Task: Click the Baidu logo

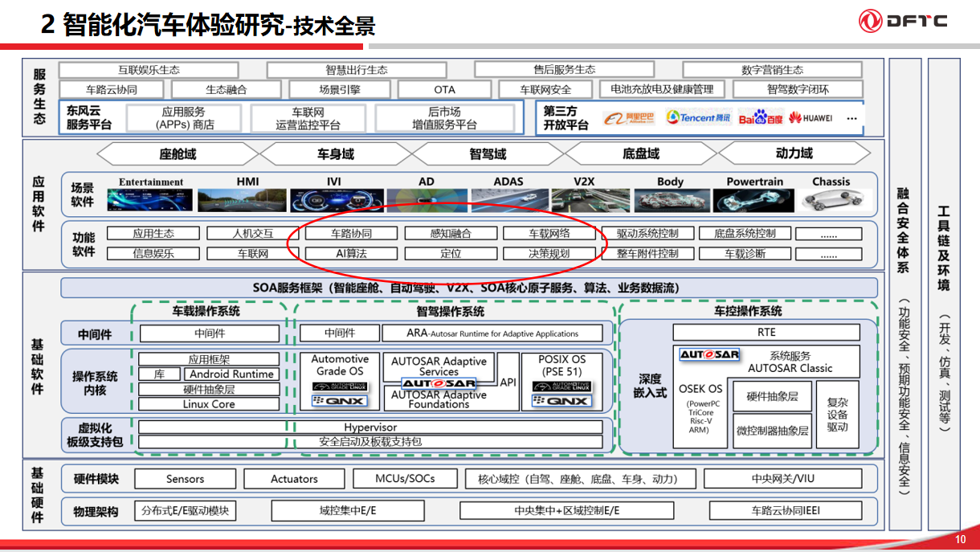Action: [760, 118]
